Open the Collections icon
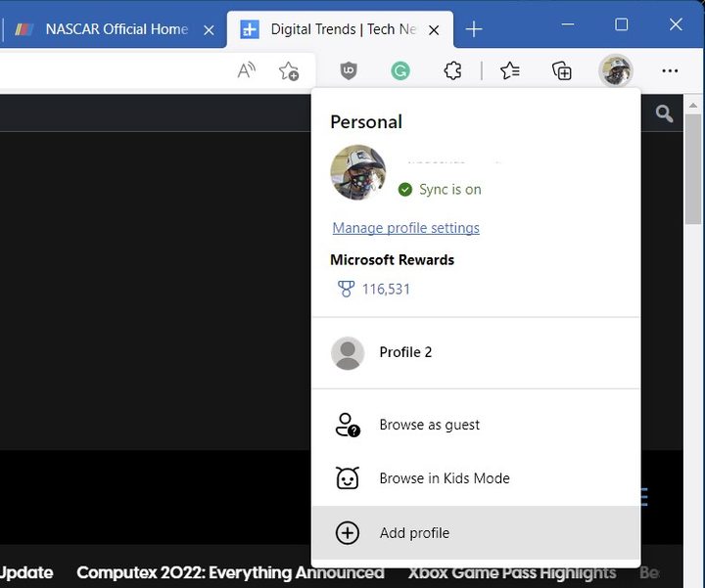The image size is (705, 588). tap(562, 71)
